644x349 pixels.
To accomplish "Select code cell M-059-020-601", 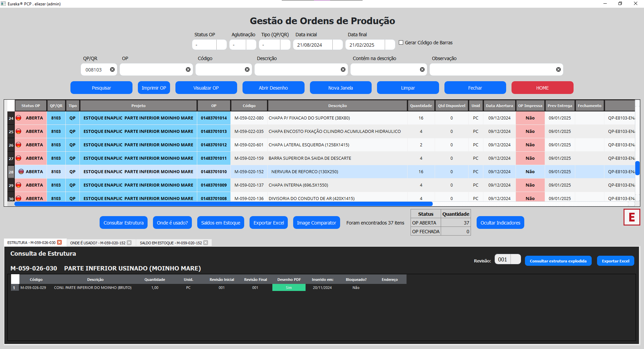I will pyautogui.click(x=249, y=145).
